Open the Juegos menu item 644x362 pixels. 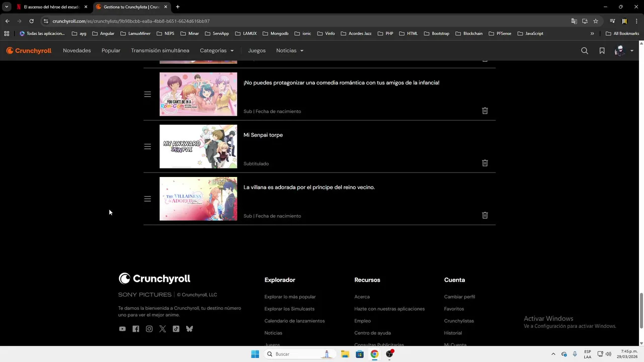click(257, 51)
